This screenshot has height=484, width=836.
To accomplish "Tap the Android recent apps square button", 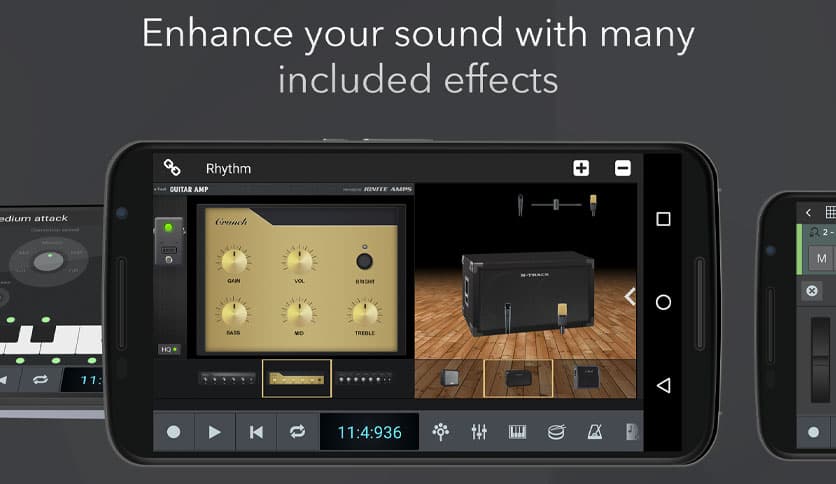I will pos(663,219).
